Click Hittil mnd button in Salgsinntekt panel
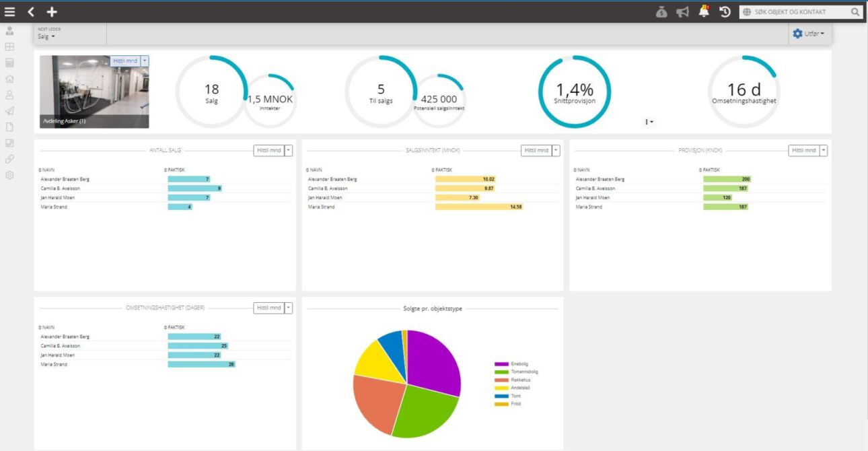The image size is (868, 451). pos(536,151)
